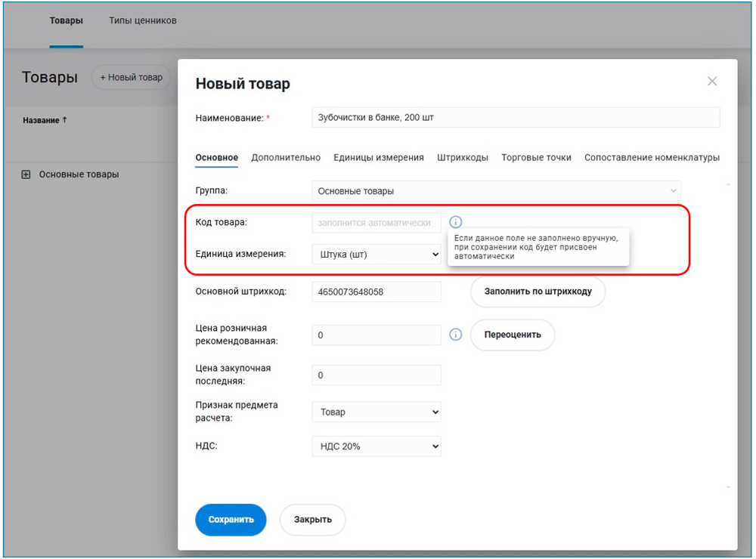Open the Группа dropdown
This screenshot has height=559, width=756.
coord(496,191)
